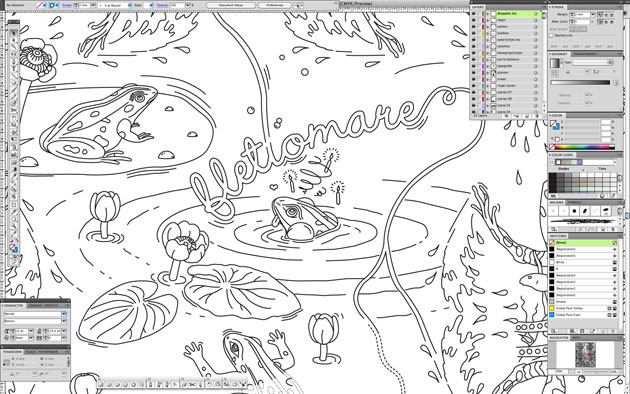Click the Document Setup button
Viewport: 630px width, 394px height.
point(231,5)
